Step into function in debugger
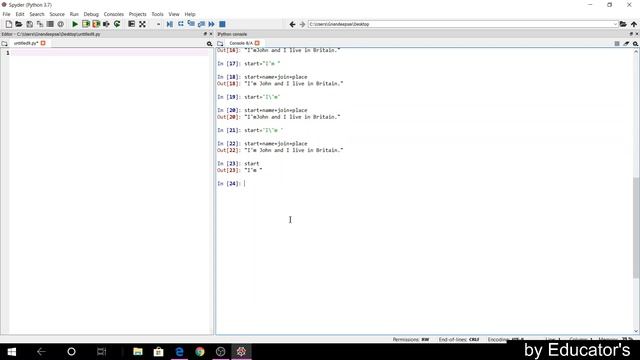The image size is (640, 360). point(191,24)
